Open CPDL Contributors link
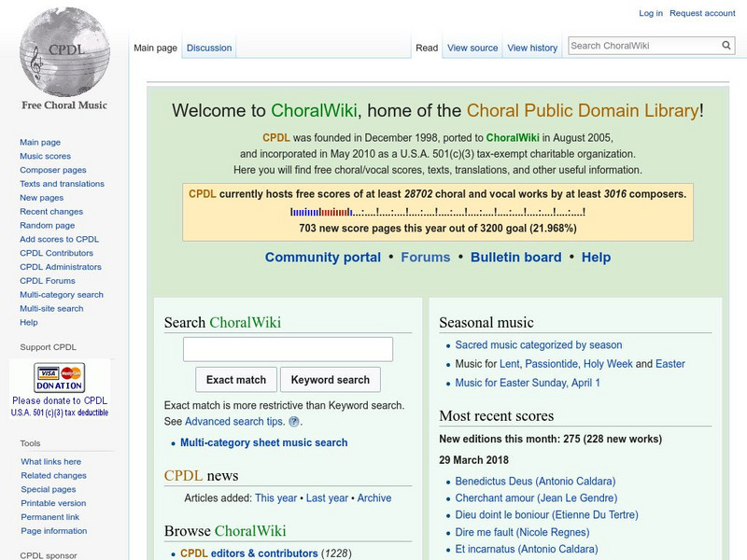747x560 pixels. pos(56,252)
